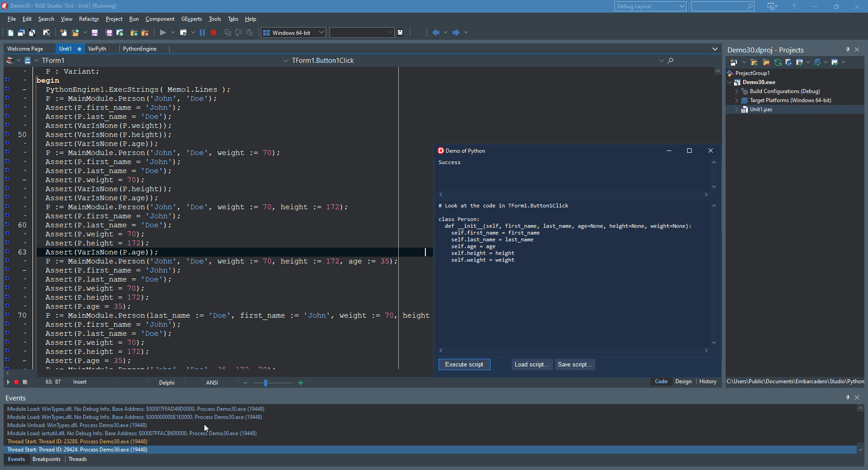Click the Save file icon in toolbar
Image resolution: width=868 pixels, height=470 pixels.
click(94, 33)
